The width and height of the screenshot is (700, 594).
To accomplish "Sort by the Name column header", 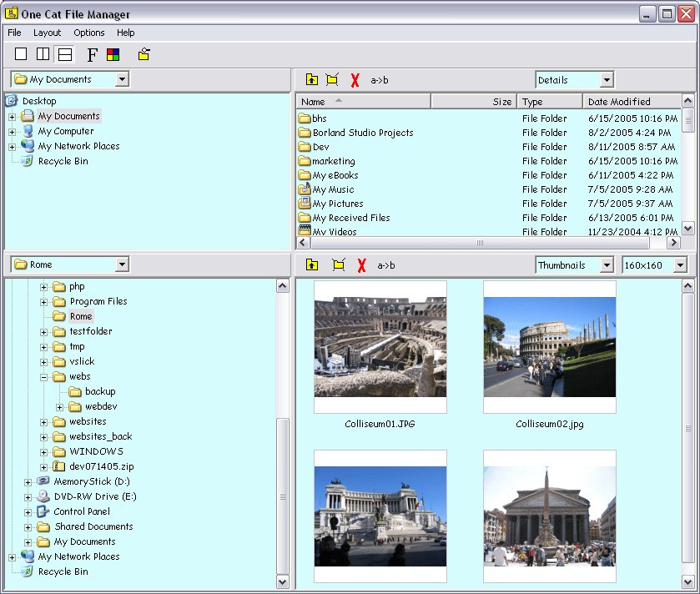I will pyautogui.click(x=364, y=102).
